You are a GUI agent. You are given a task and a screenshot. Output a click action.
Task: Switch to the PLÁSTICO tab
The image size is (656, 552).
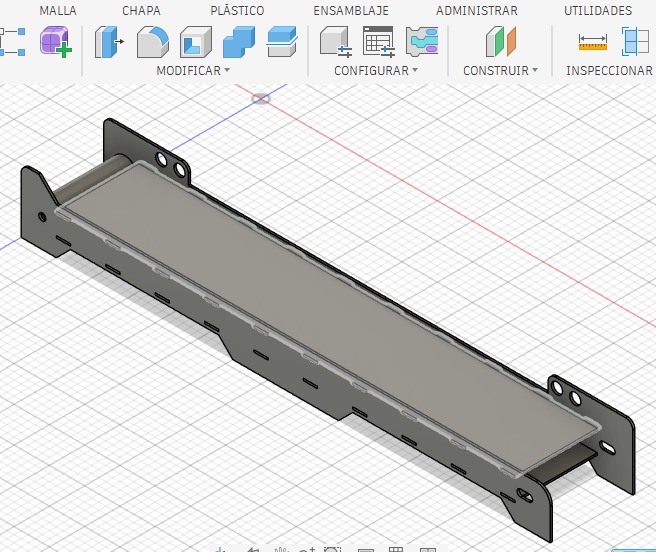click(237, 10)
